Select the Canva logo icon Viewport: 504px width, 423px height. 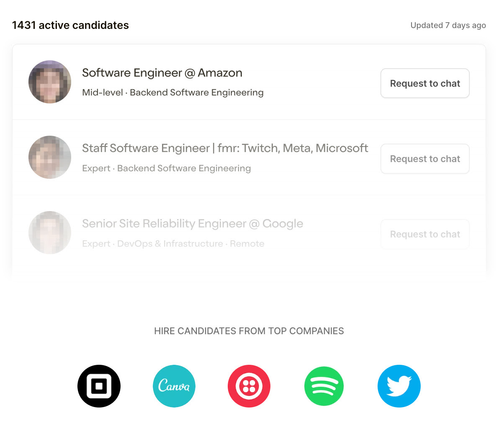[174, 386]
